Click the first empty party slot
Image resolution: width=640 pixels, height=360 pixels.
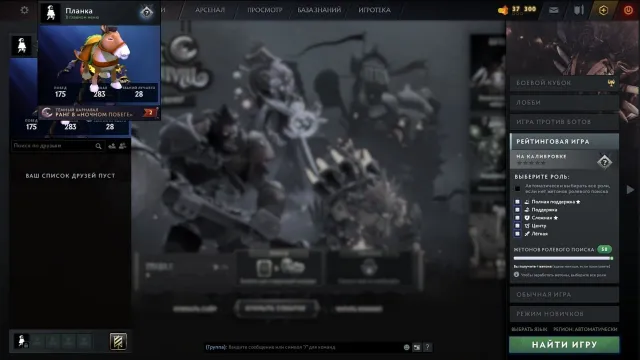pos(37,341)
